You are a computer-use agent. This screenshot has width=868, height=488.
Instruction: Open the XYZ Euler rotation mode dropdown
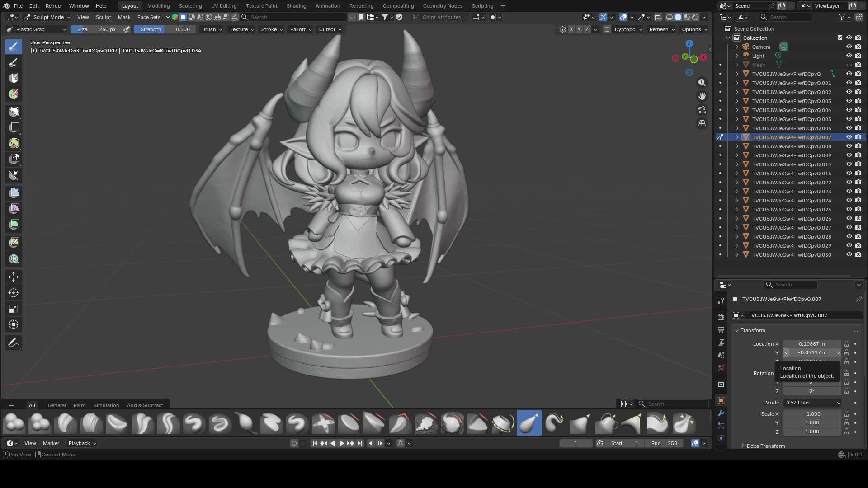(812, 403)
